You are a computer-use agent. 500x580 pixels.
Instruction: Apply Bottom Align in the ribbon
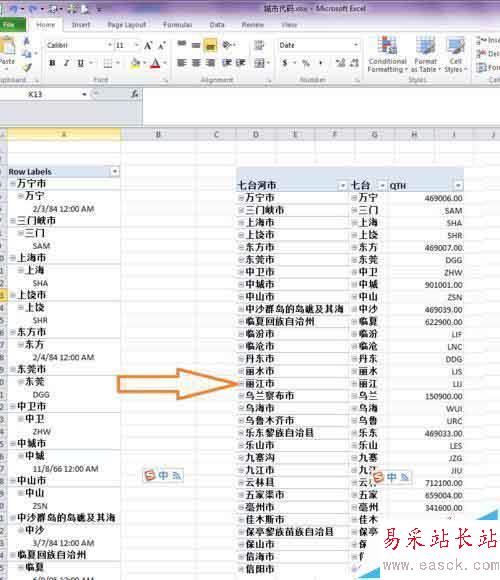pyautogui.click(x=210, y=45)
